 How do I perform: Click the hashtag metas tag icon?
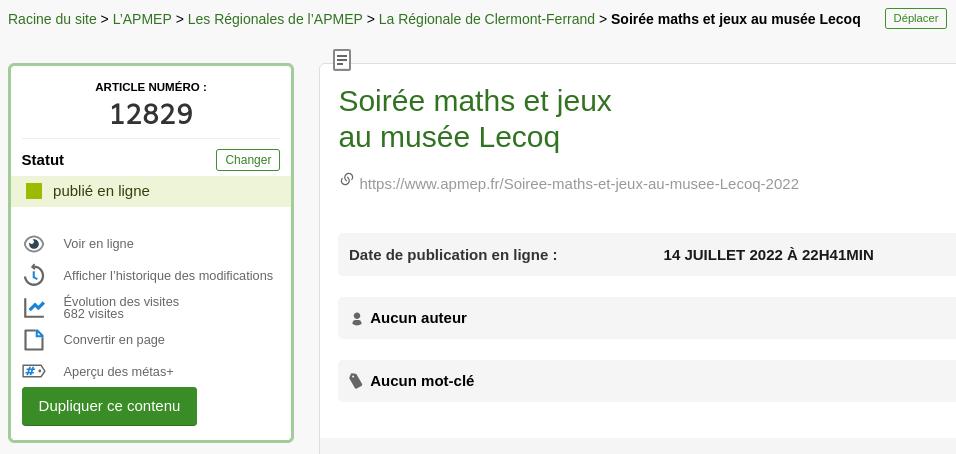point(34,371)
